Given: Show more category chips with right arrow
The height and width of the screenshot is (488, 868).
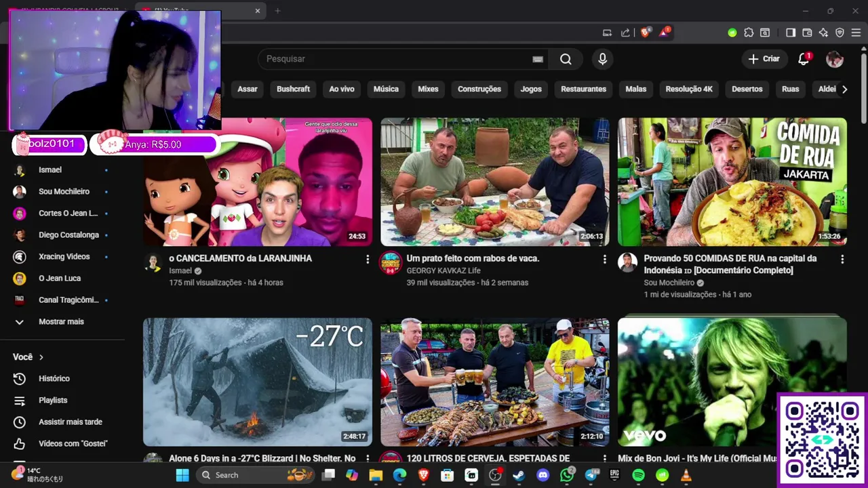Looking at the screenshot, I should click(844, 89).
